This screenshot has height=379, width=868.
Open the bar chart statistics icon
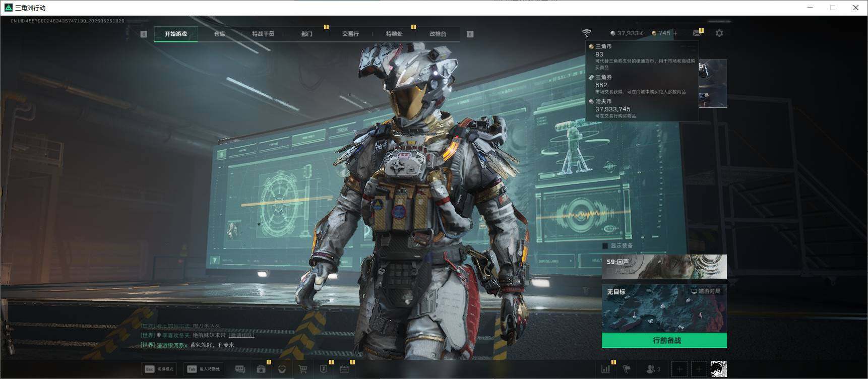(x=605, y=369)
